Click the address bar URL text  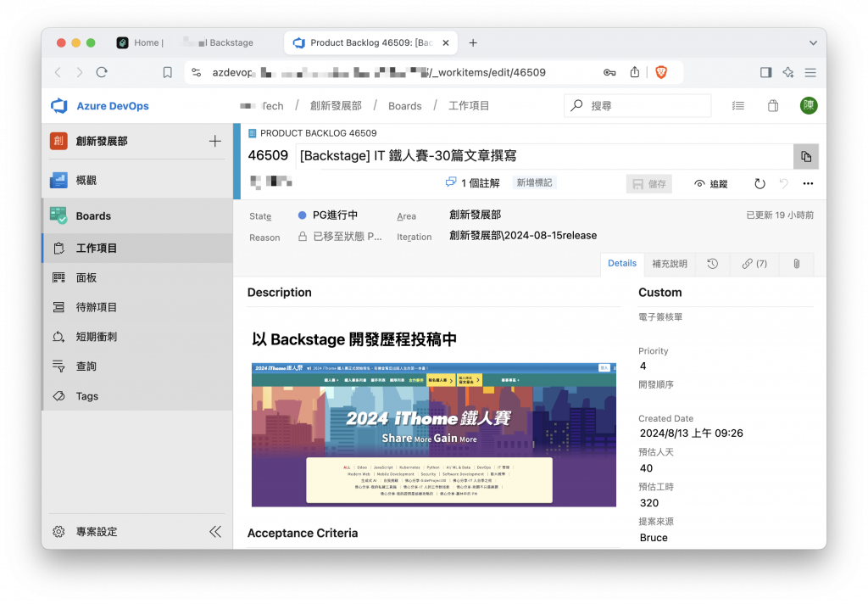tap(379, 73)
